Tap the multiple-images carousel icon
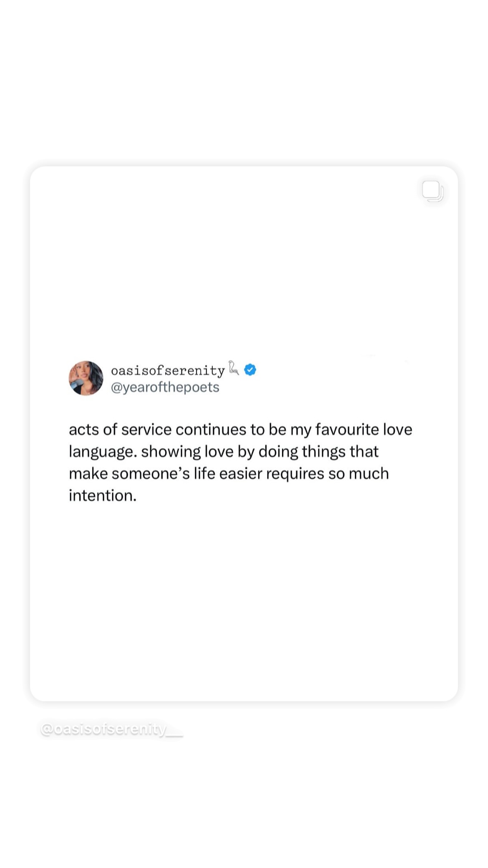 [x=433, y=191]
